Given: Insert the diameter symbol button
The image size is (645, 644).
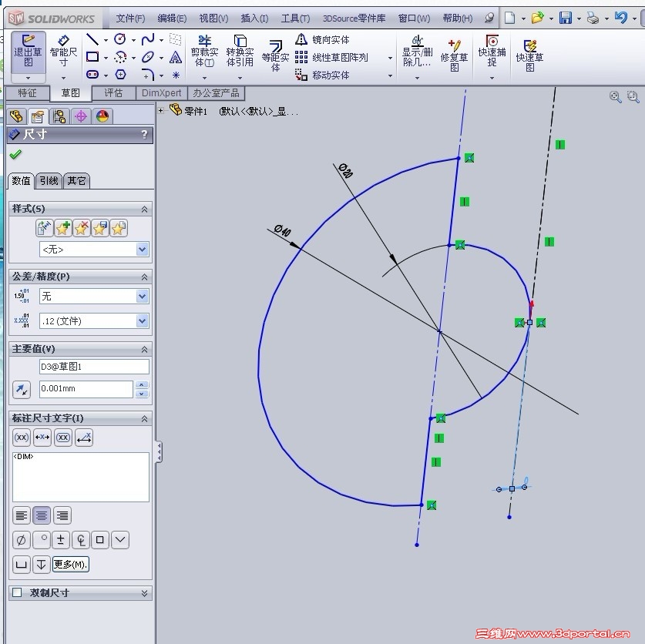Looking at the screenshot, I should tap(22, 540).
